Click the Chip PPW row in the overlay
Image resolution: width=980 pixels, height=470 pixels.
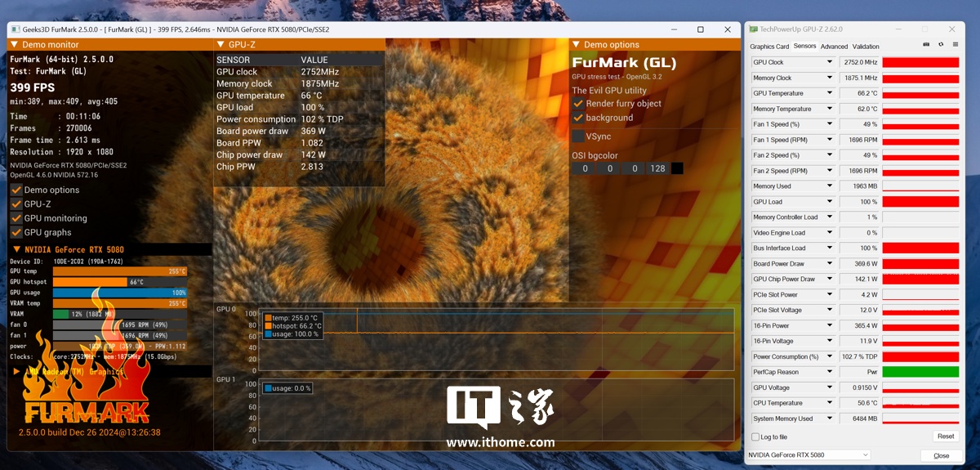click(x=299, y=167)
